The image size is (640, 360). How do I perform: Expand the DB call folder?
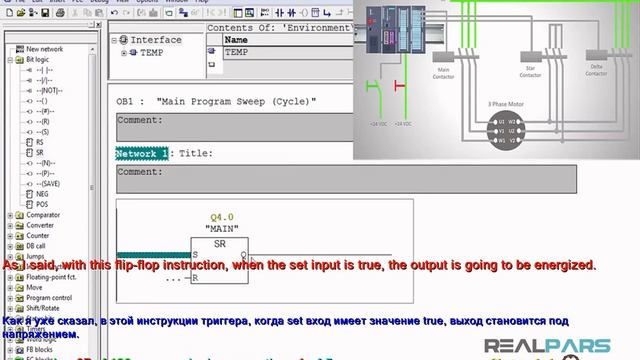point(10,246)
